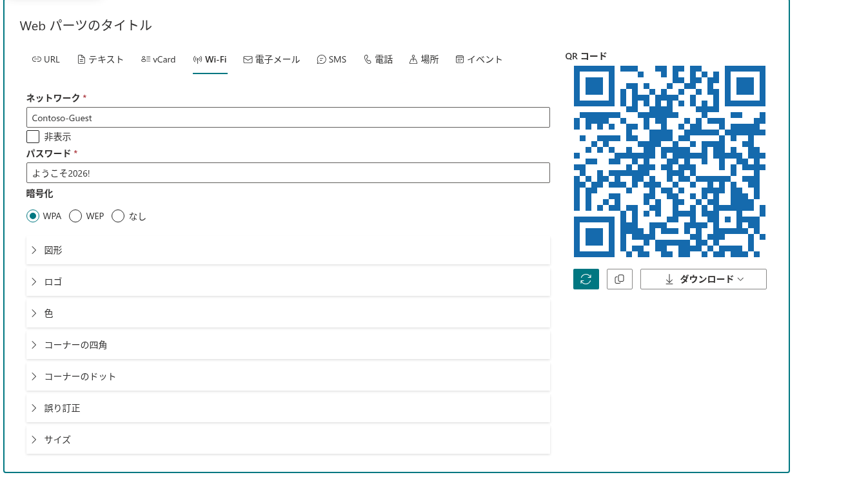Click the パスワード input field
The height and width of the screenshot is (486, 868).
click(288, 173)
